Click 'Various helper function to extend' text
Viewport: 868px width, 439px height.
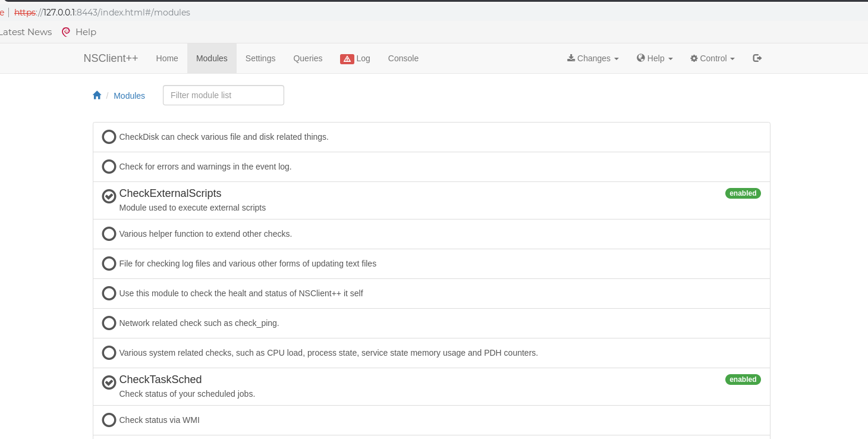click(x=205, y=234)
